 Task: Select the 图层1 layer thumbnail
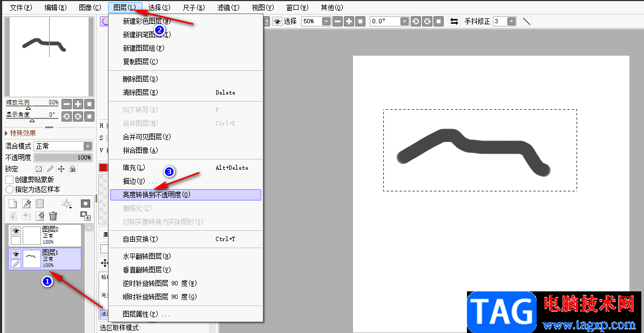tap(31, 259)
